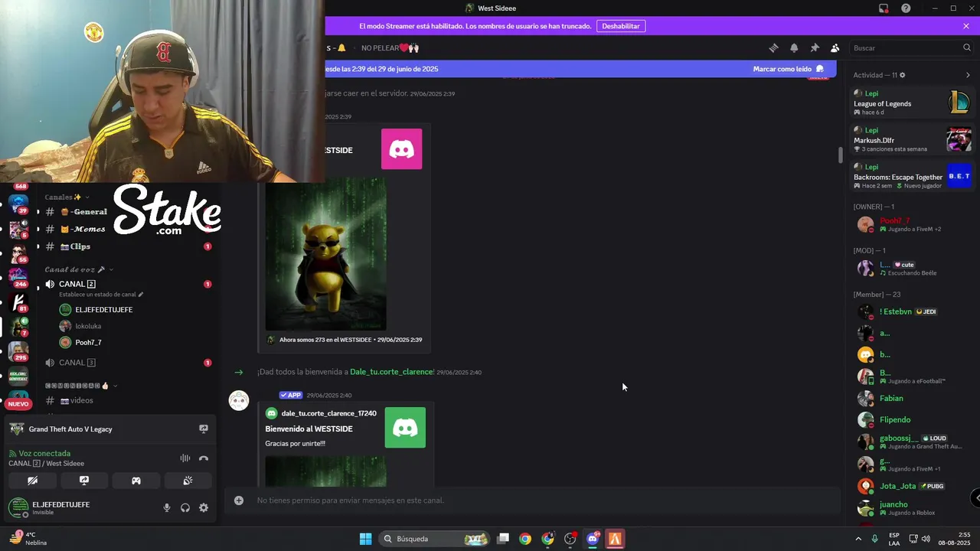Open the APP bot avatar

point(239,400)
